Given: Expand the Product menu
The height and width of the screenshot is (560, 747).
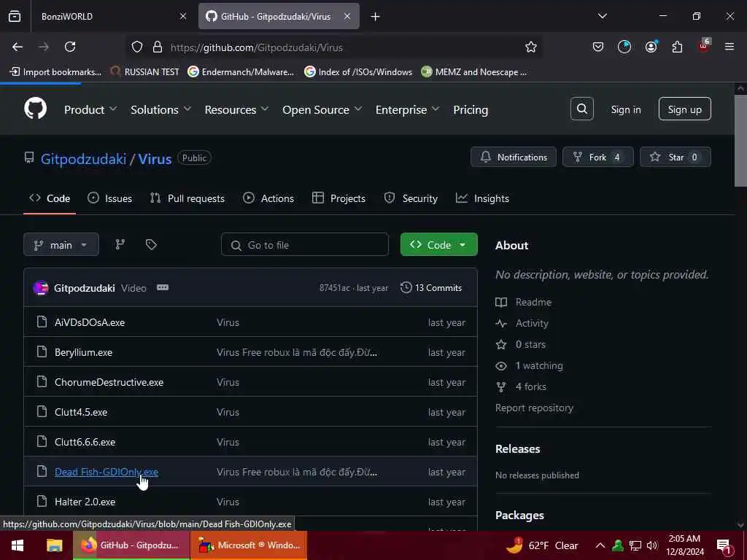Looking at the screenshot, I should 90,109.
